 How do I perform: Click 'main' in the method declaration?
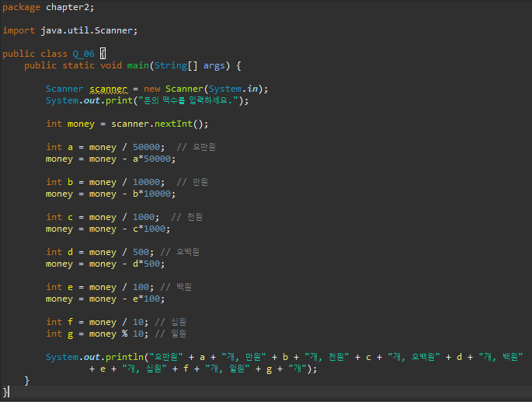coord(137,65)
